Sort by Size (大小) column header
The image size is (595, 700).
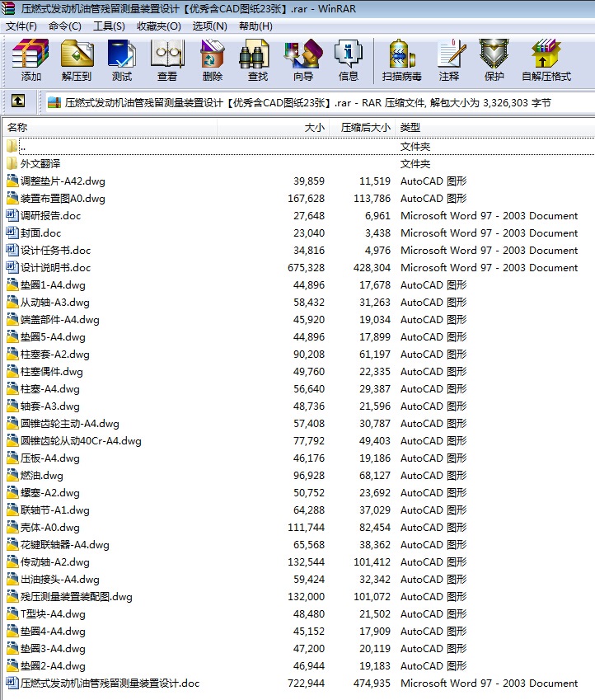314,128
